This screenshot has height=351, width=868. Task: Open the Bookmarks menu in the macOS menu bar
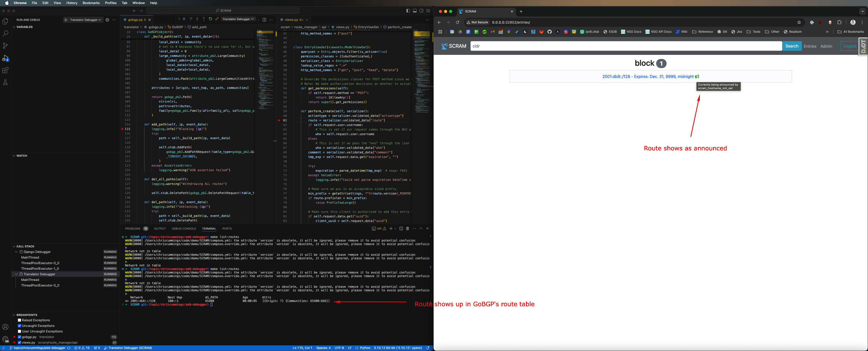[91, 3]
